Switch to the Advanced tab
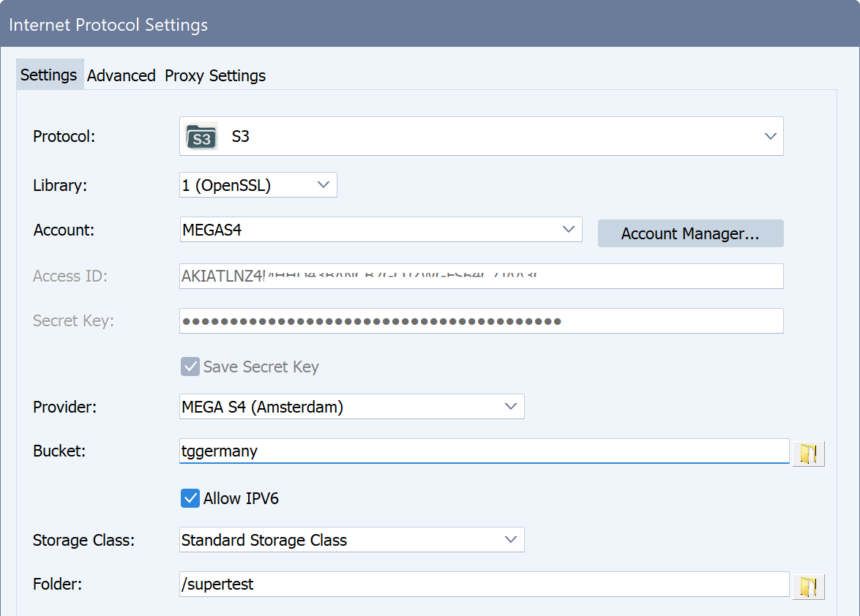 121,75
